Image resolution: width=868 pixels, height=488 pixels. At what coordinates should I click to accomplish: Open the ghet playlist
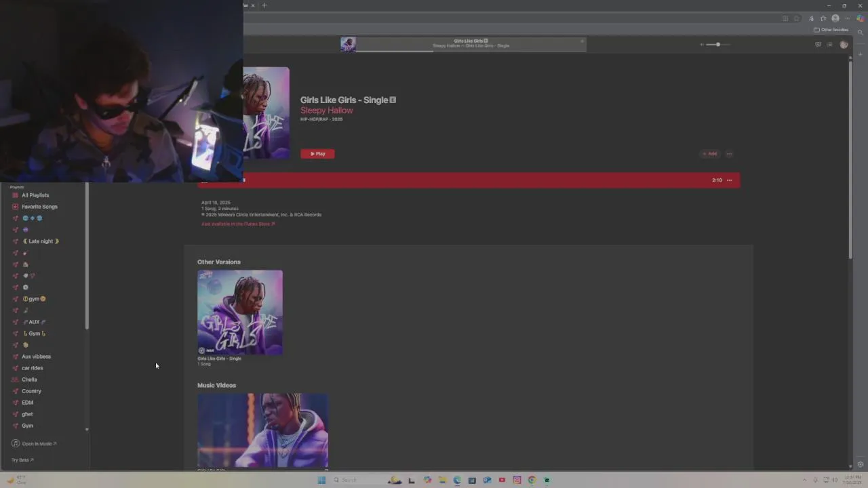pos(27,414)
